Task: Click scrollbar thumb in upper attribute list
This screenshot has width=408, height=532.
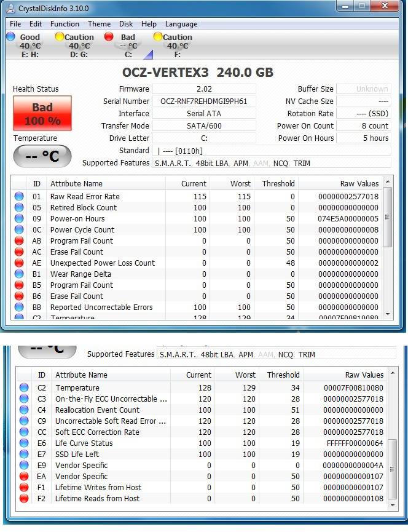Action: 388,217
